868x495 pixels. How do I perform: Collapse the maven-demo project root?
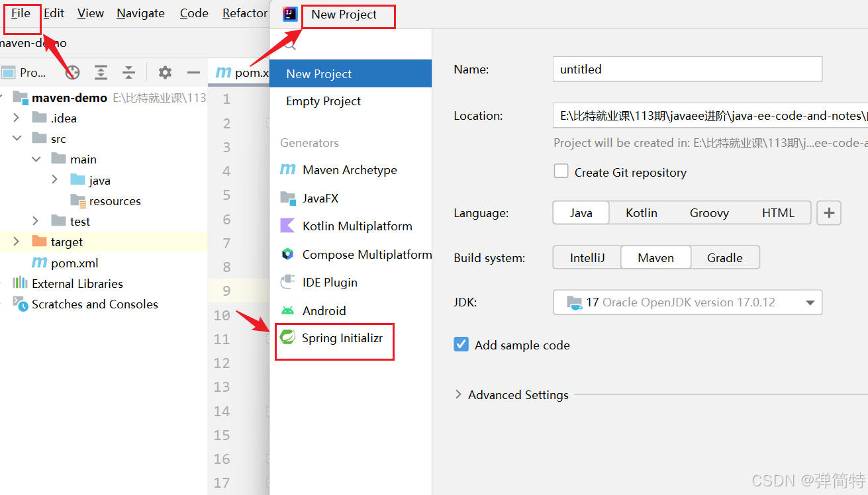coord(2,97)
